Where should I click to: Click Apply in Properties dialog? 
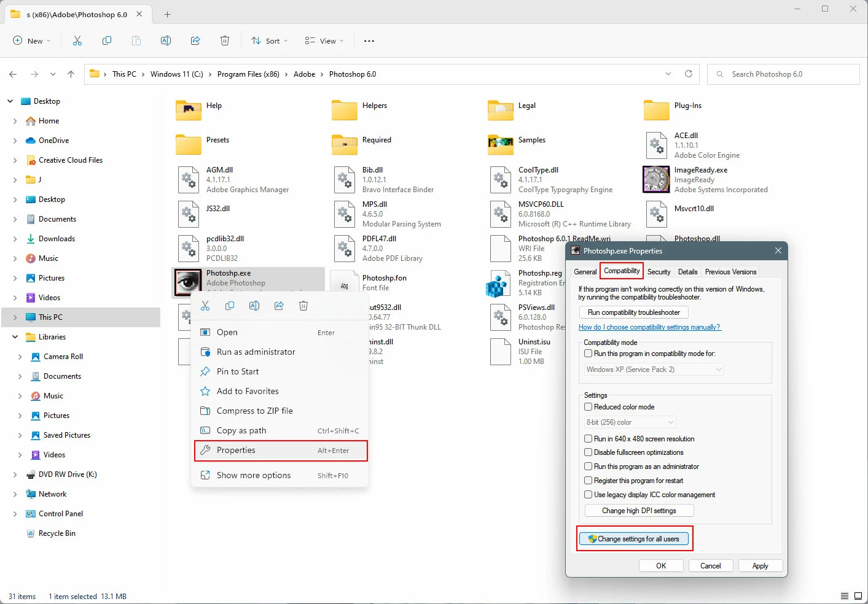[760, 566]
